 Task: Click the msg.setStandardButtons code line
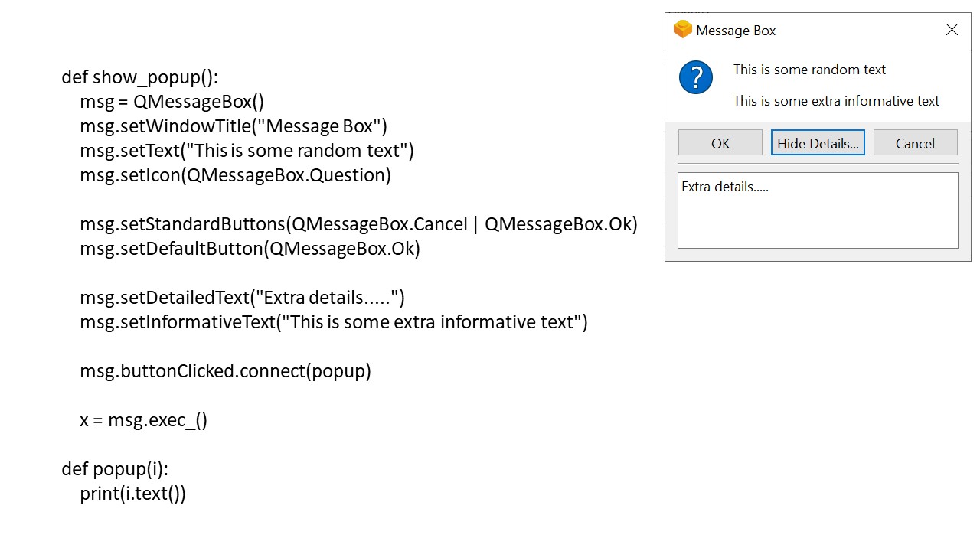(358, 224)
